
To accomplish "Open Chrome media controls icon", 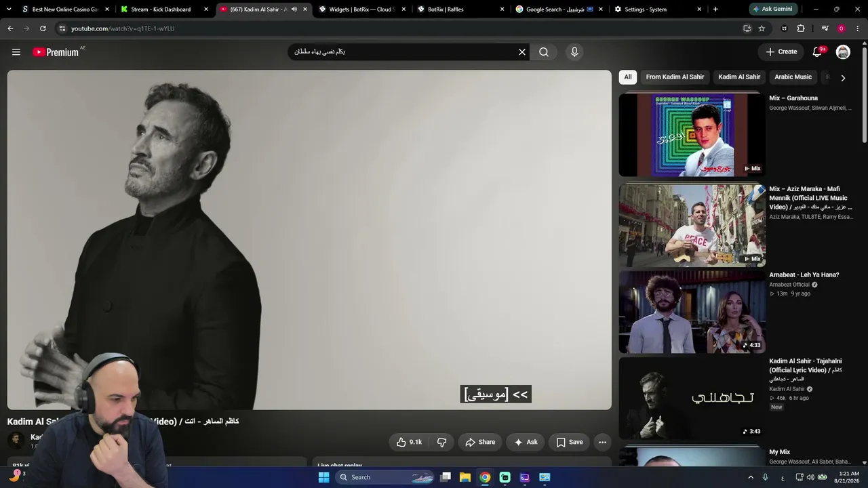I will (x=825, y=28).
